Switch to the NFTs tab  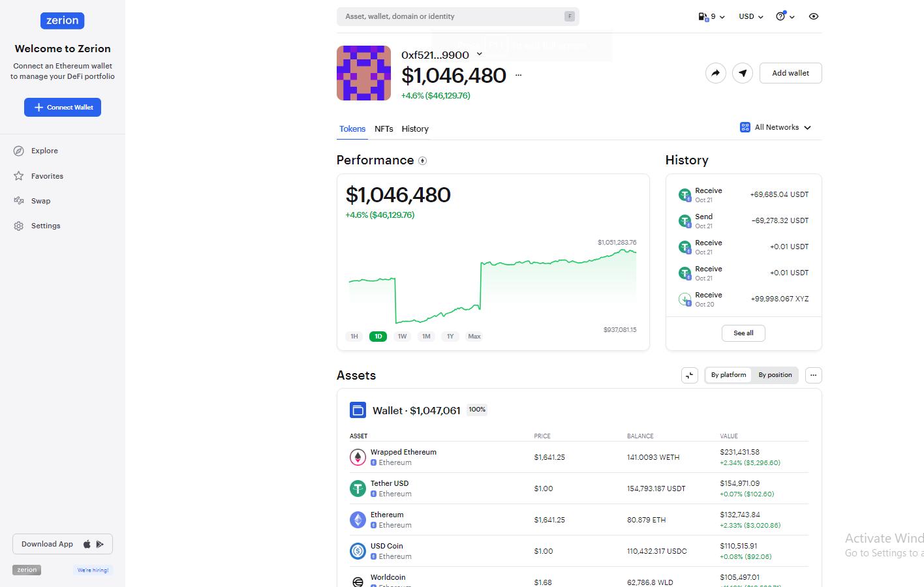coord(384,129)
